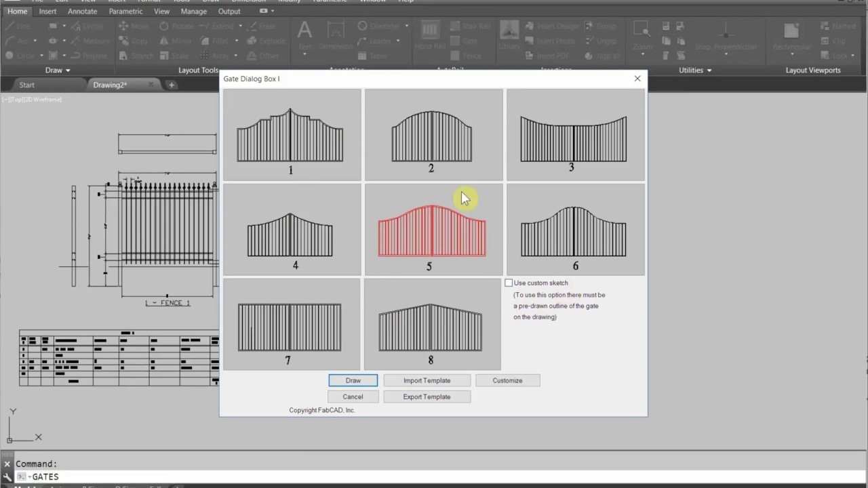The image size is (868, 488).
Task: Switch to the Home ribbon tab
Action: (x=18, y=11)
